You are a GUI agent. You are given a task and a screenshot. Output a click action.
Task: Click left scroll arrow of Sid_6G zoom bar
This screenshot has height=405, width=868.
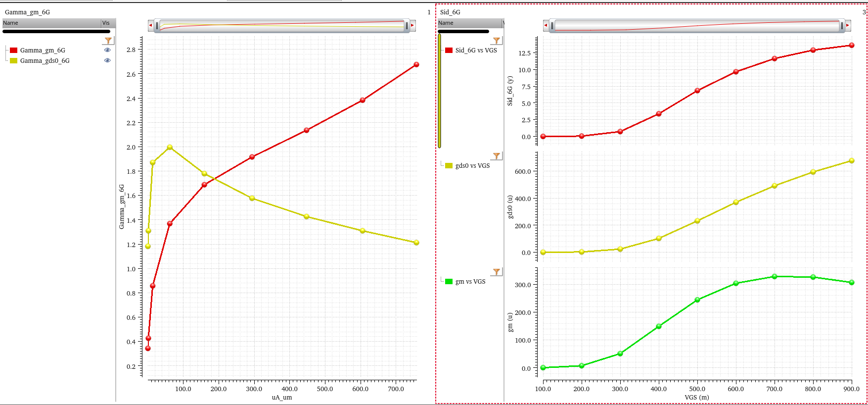546,25
